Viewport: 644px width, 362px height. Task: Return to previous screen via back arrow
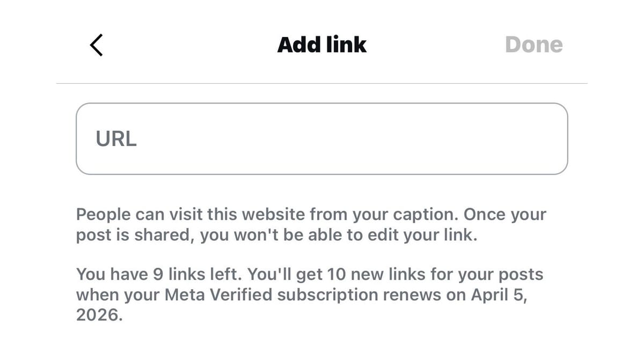click(97, 45)
